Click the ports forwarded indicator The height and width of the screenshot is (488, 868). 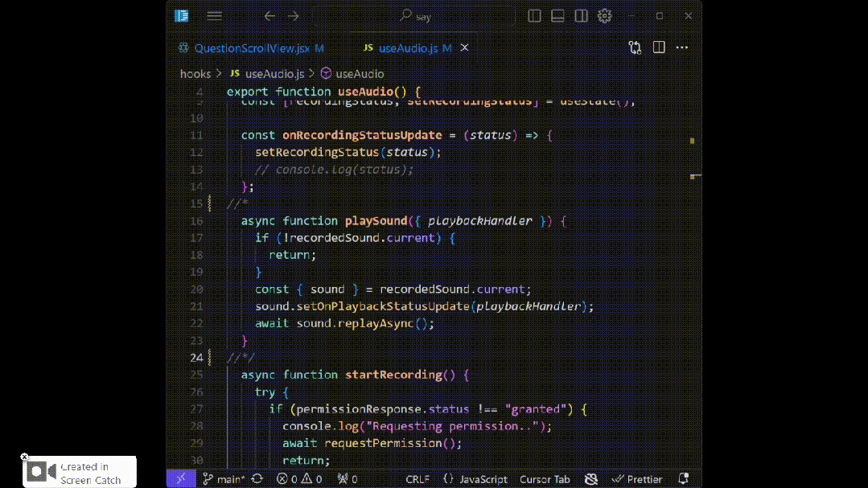(347, 479)
